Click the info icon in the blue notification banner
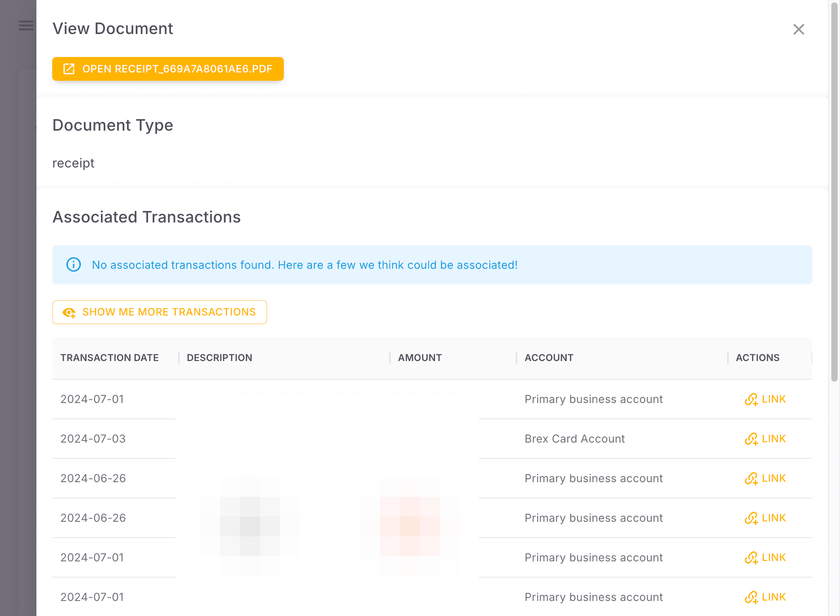The width and height of the screenshot is (840, 616). pyautogui.click(x=73, y=265)
